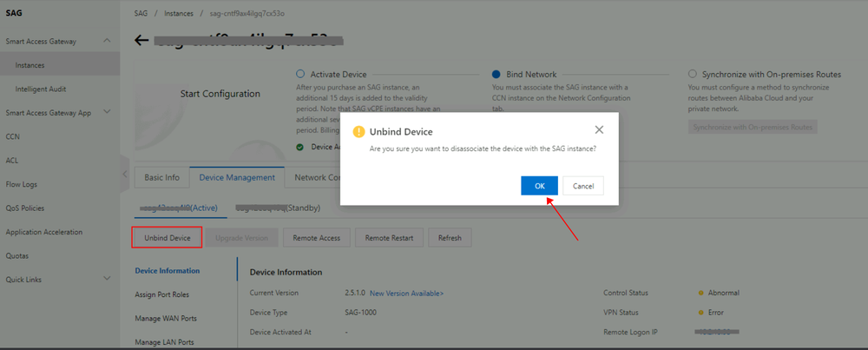Viewport: 868px width, 350px height.
Task: Select the Bind Network step circle
Action: (x=496, y=74)
